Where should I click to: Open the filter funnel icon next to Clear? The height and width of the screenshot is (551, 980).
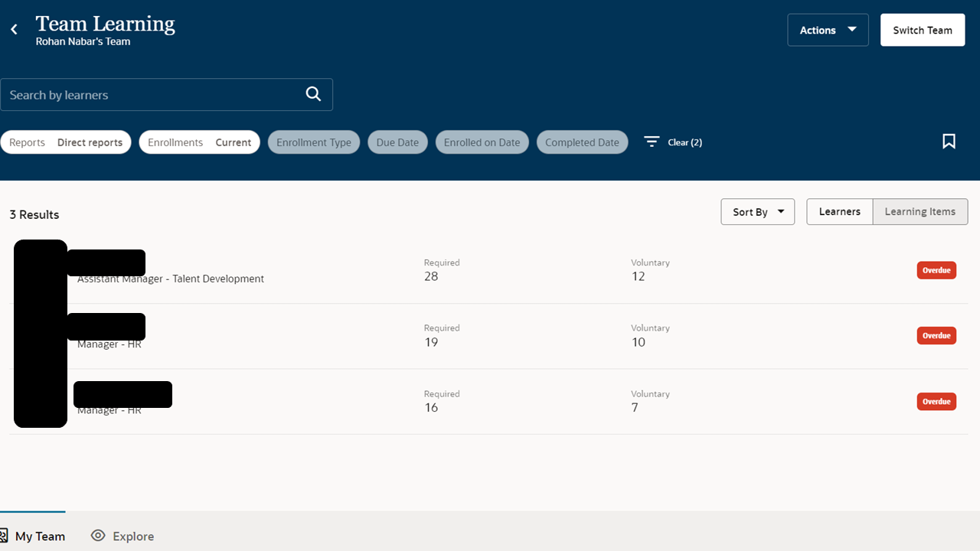[652, 142]
